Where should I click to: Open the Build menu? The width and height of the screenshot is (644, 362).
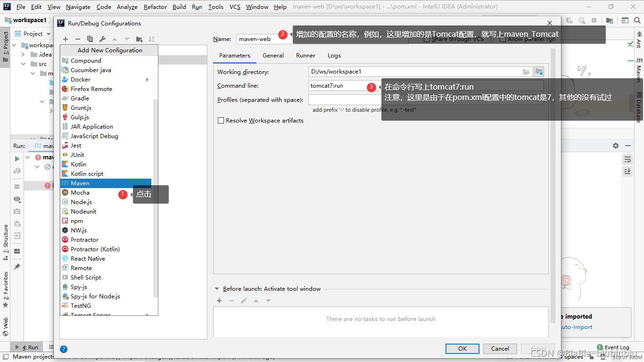(179, 7)
